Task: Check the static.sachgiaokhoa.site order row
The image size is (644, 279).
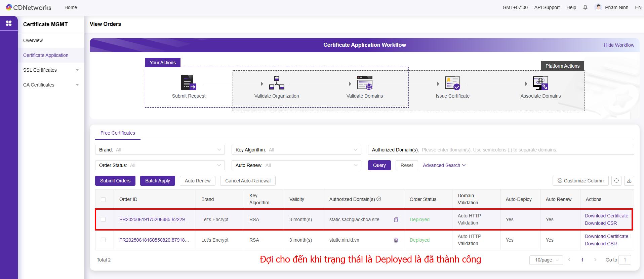Action: pos(103,219)
